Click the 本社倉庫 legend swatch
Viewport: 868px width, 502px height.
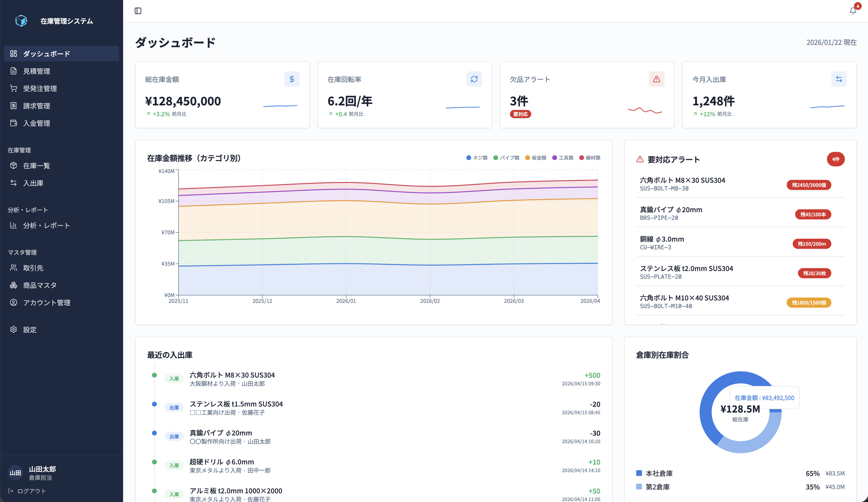coord(639,473)
